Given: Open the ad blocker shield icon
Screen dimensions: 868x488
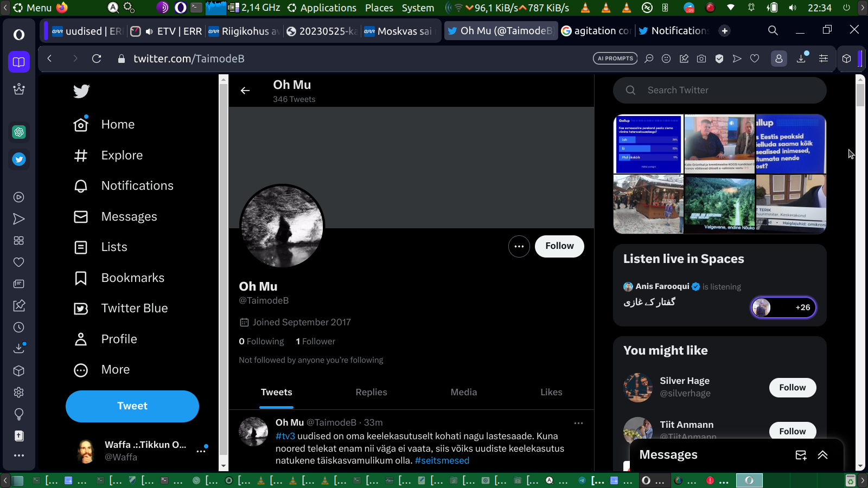Looking at the screenshot, I should [x=719, y=59].
